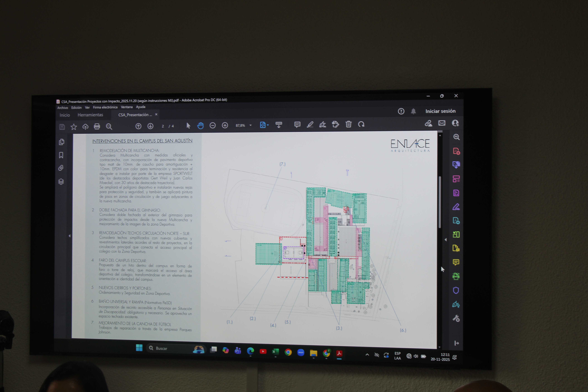Open the Attachments paperclip panel
This screenshot has width=588, height=392.
point(61,168)
